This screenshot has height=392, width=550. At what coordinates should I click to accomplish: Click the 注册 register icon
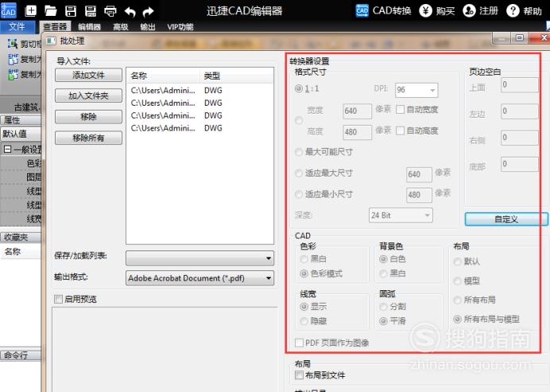tap(469, 11)
